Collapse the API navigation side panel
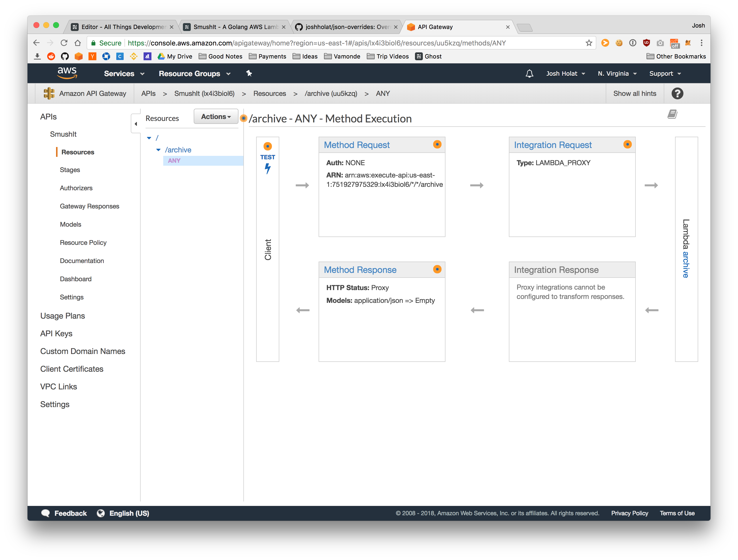 tap(136, 124)
